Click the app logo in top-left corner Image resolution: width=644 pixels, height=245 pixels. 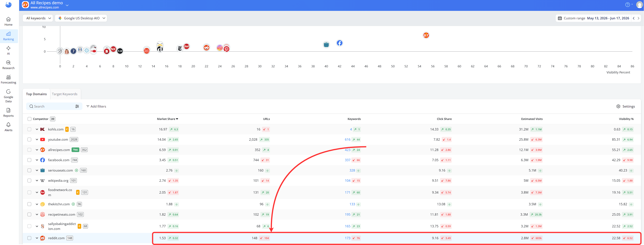[x=8, y=5]
